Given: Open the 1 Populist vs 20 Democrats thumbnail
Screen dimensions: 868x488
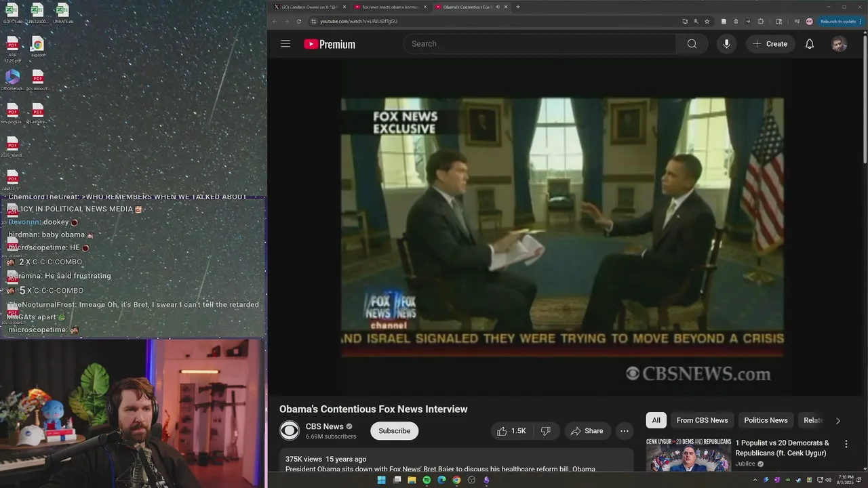Looking at the screenshot, I should coord(688,455).
